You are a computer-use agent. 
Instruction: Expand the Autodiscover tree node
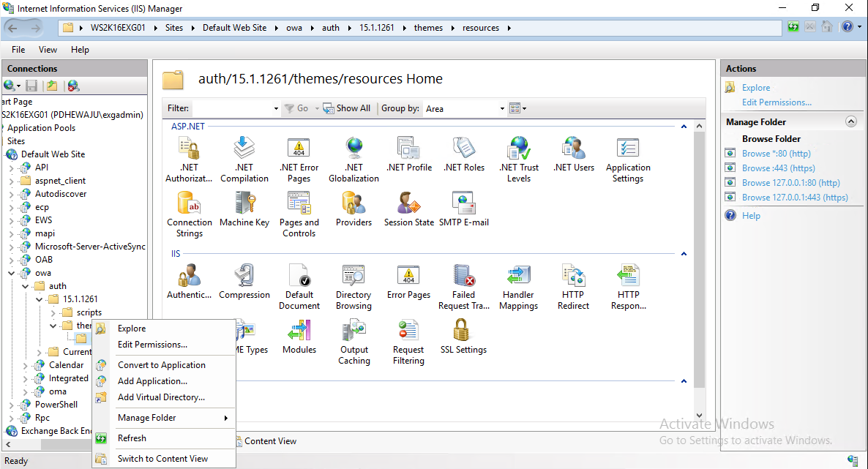pyautogui.click(x=11, y=194)
